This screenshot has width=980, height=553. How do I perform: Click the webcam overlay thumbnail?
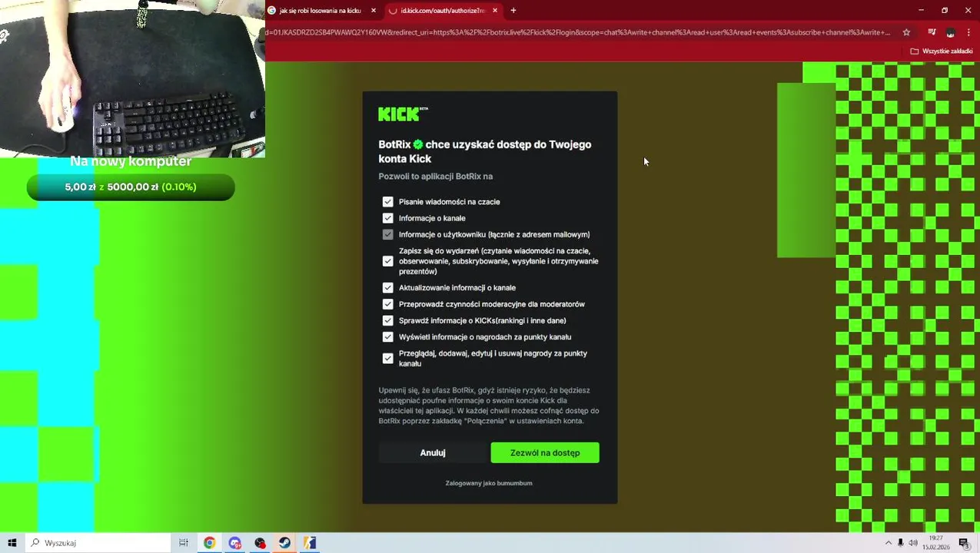(132, 78)
